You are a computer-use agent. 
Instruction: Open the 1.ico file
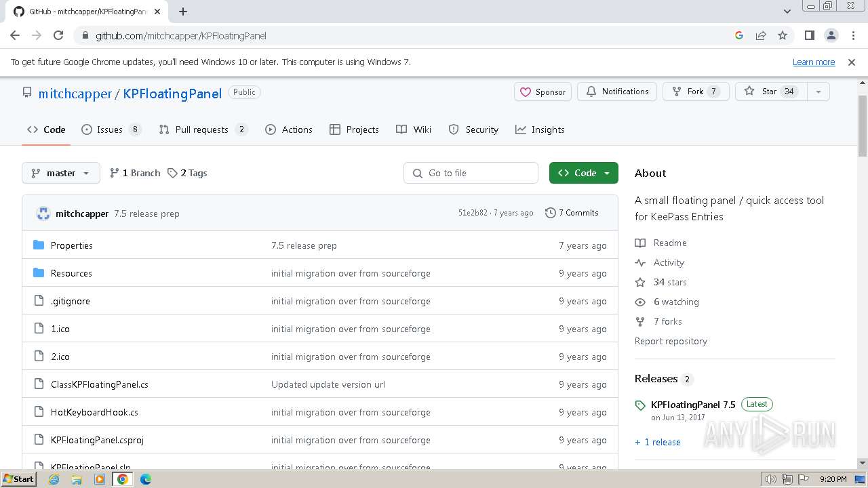click(60, 329)
